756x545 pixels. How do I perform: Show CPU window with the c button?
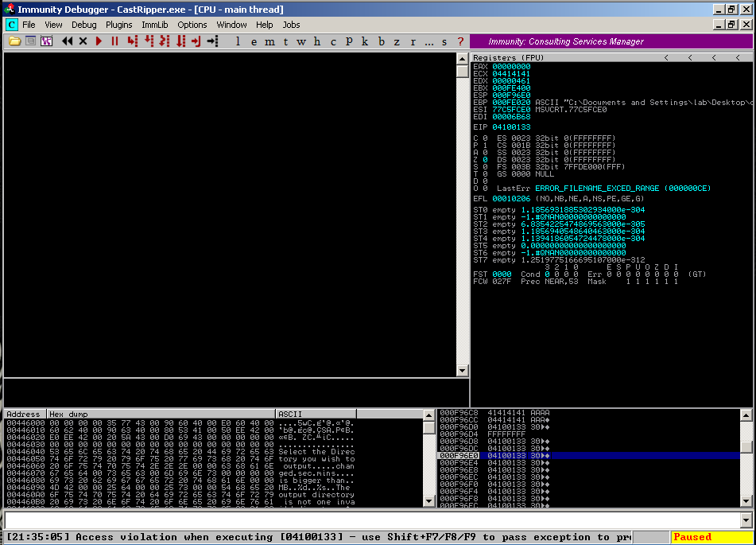pyautogui.click(x=333, y=41)
